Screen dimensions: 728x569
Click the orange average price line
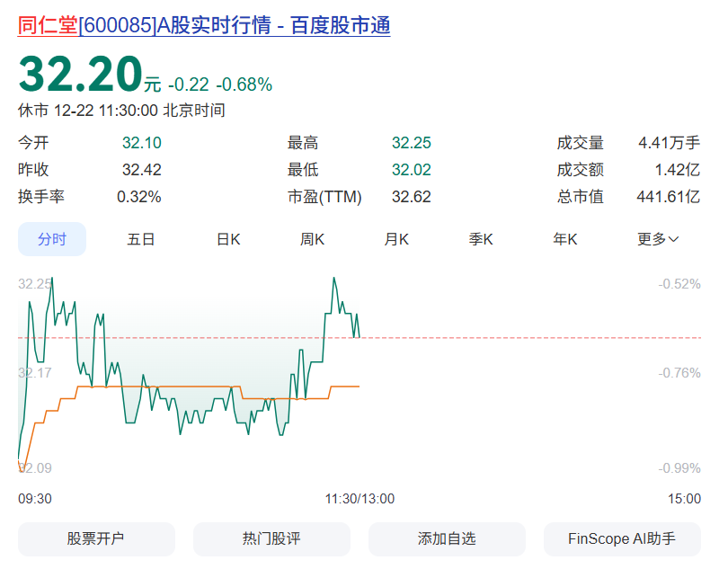[x=180, y=387]
